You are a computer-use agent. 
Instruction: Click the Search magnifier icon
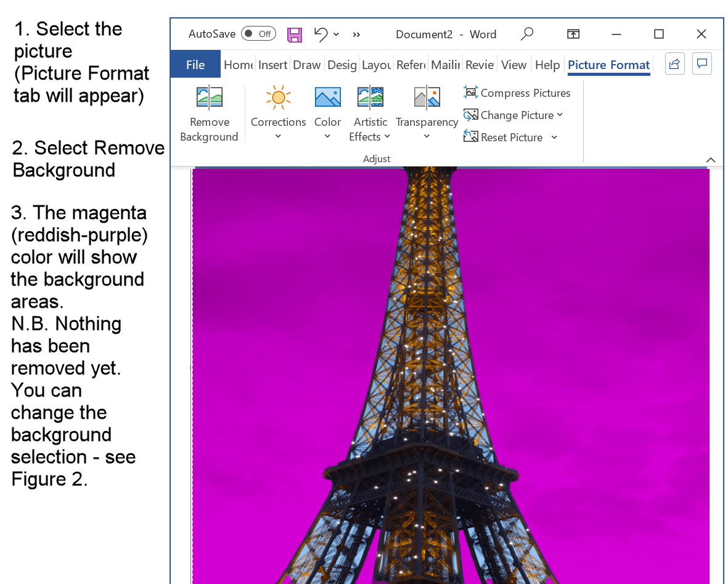tap(526, 34)
